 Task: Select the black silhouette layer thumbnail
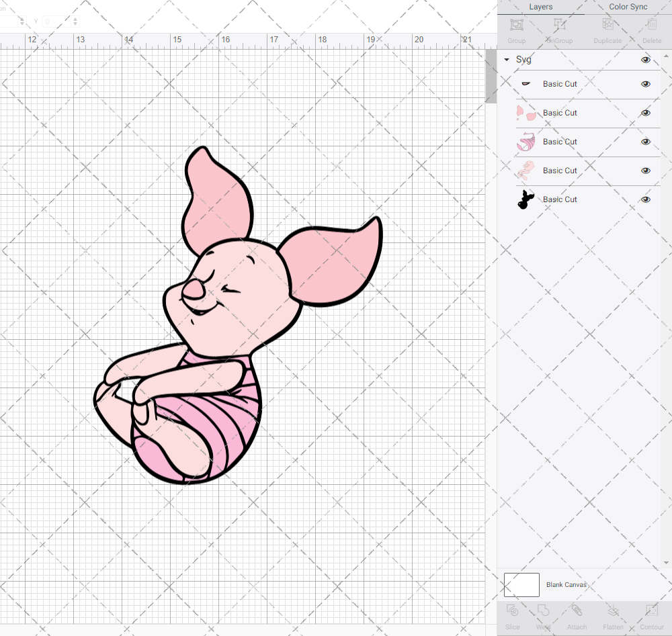[x=526, y=199]
